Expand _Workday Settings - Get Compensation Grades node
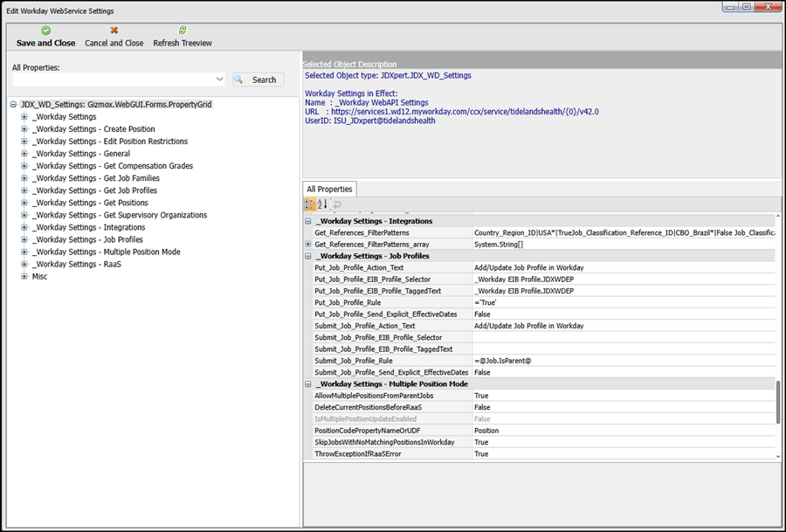This screenshot has height=532, width=786. click(x=24, y=166)
